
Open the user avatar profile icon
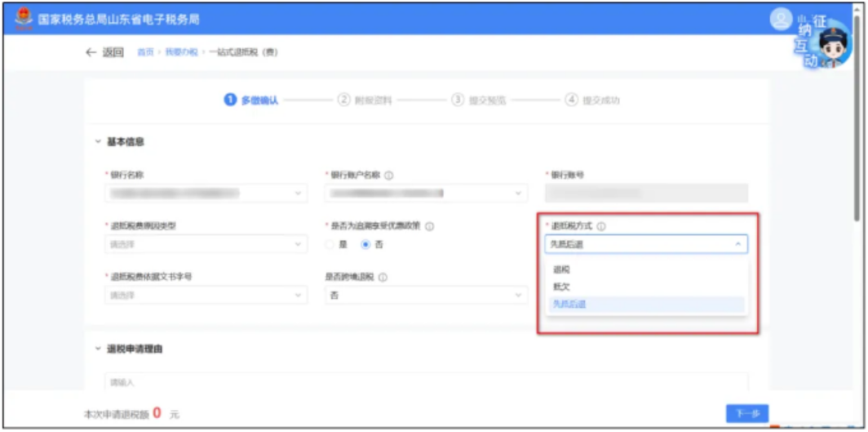click(x=781, y=20)
